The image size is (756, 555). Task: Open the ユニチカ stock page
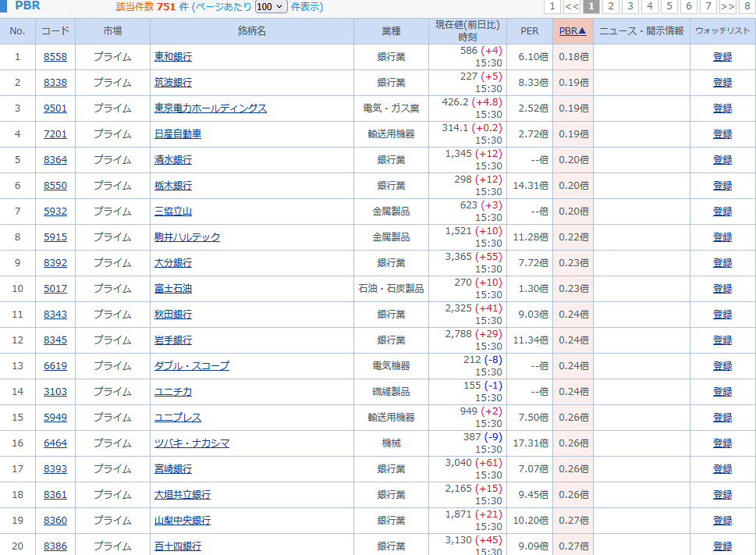point(172,392)
